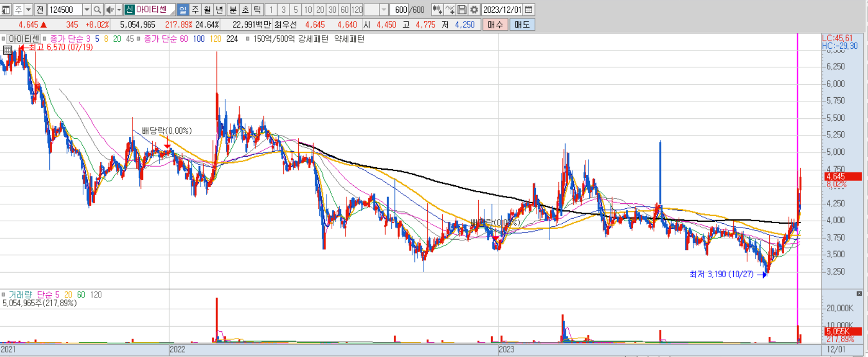The height and width of the screenshot is (357, 868).
Task: Click the candlestick add-chart toolbar icon
Action: pos(437,9)
